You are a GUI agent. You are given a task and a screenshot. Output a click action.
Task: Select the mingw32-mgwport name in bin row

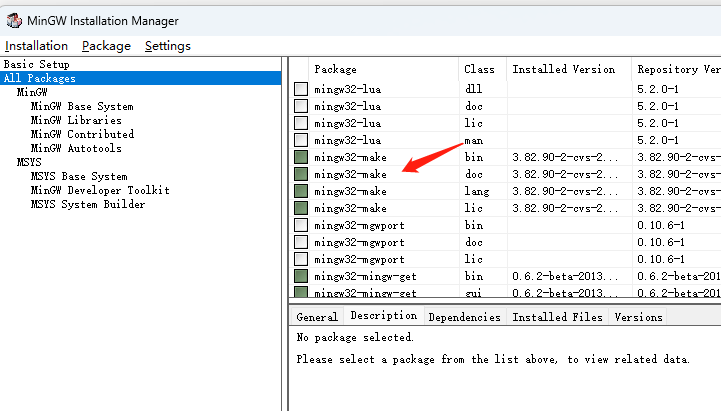click(359, 225)
